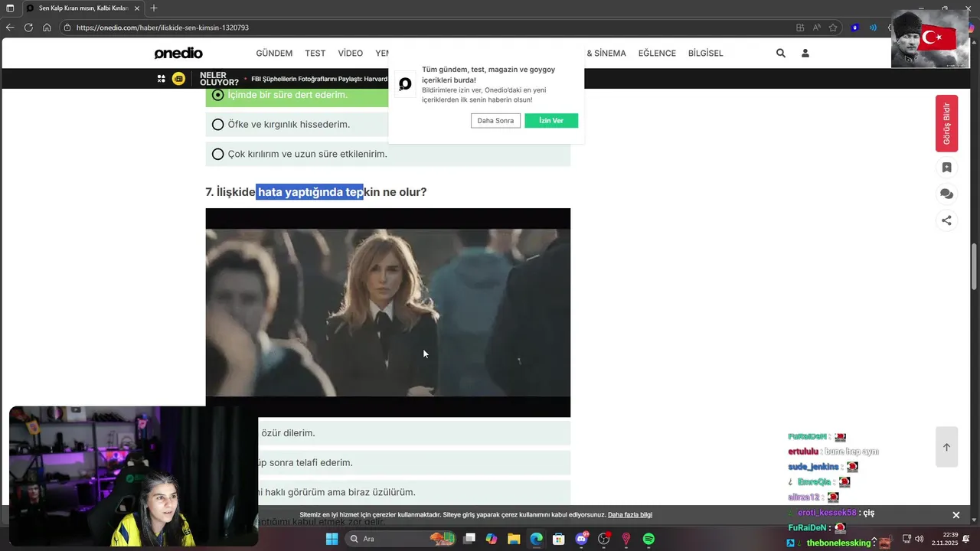Click question heading '7. İlişkide hata yaptığında'
The height and width of the screenshot is (551, 980).
click(x=316, y=192)
